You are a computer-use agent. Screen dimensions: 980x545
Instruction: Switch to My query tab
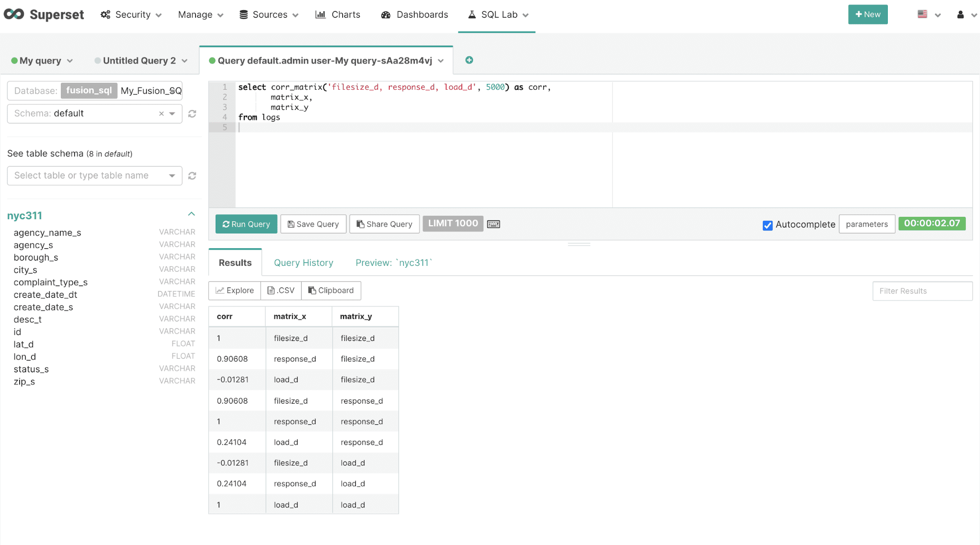(40, 61)
